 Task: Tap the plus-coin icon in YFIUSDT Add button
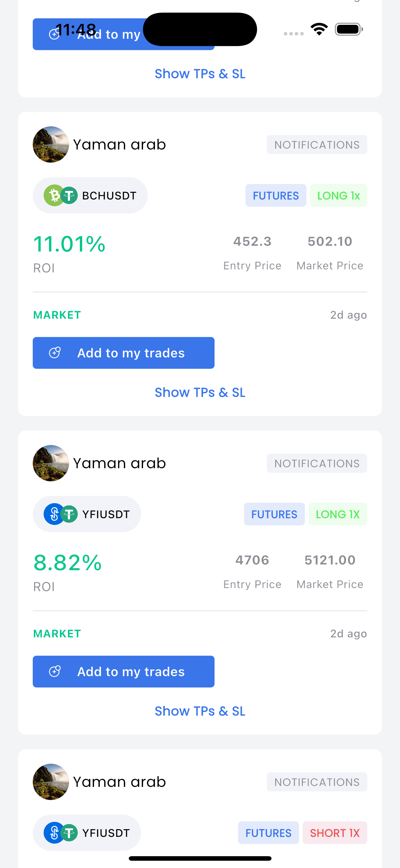[55, 672]
